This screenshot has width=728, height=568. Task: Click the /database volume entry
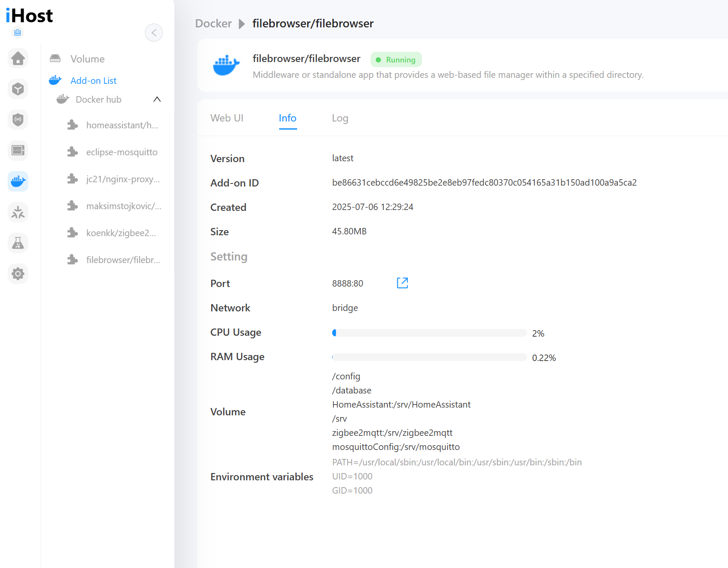352,390
